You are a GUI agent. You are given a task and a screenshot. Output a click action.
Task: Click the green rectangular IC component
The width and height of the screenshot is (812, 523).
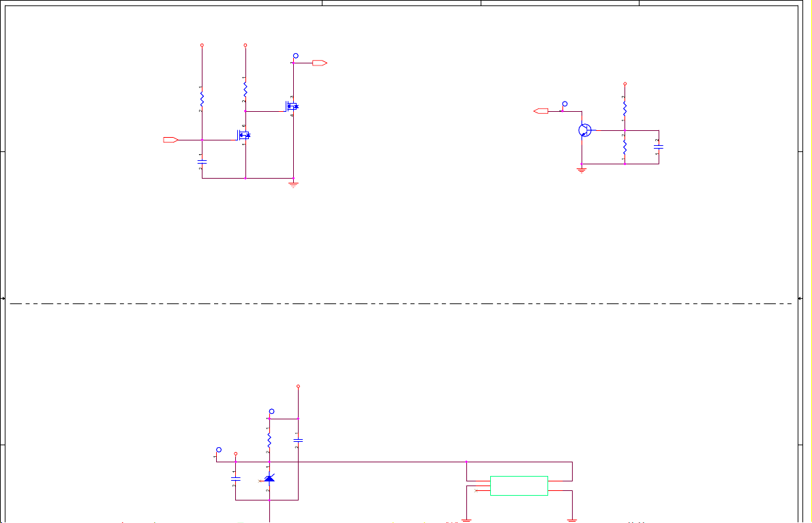[x=519, y=485]
